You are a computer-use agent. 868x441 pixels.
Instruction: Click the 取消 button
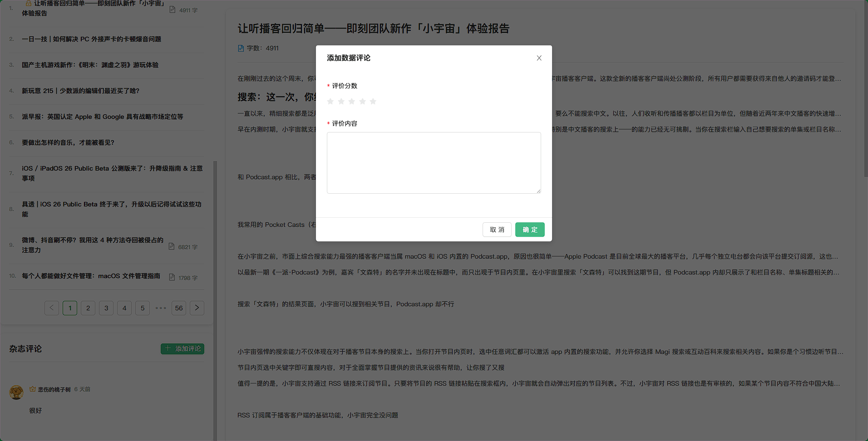pyautogui.click(x=497, y=230)
